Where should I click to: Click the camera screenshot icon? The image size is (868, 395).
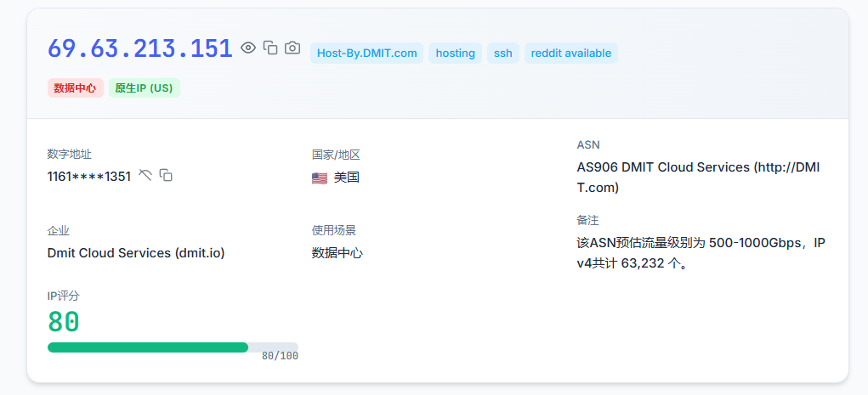pyautogui.click(x=292, y=48)
